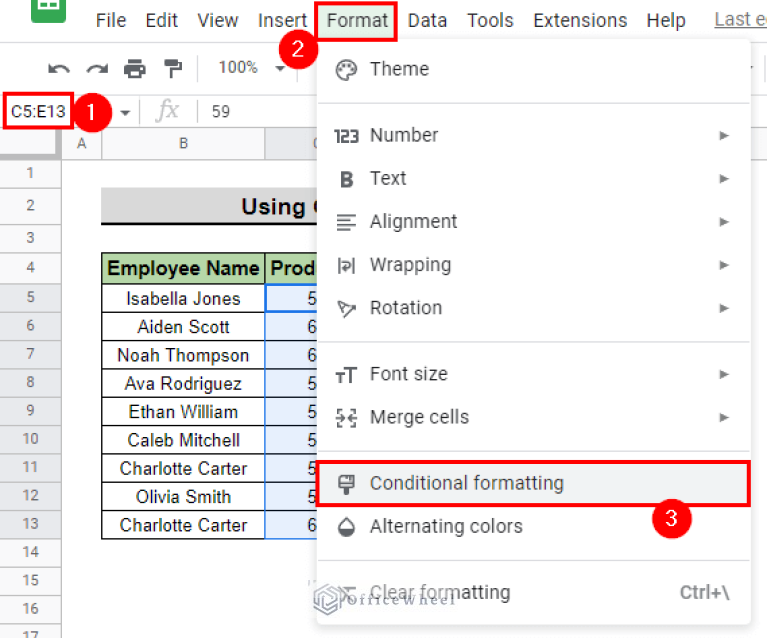Expand the Name Box dropdown arrow
This screenshot has width=767, height=638.
tap(125, 112)
